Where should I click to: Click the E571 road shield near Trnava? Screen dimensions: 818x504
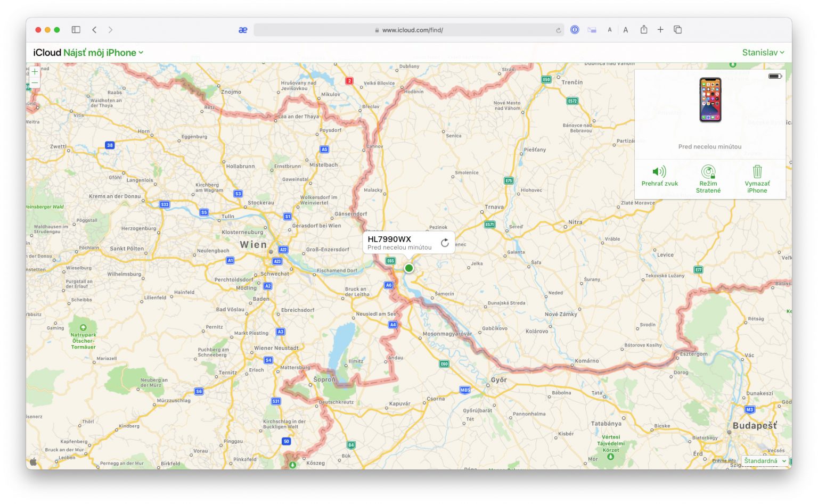[x=489, y=225]
